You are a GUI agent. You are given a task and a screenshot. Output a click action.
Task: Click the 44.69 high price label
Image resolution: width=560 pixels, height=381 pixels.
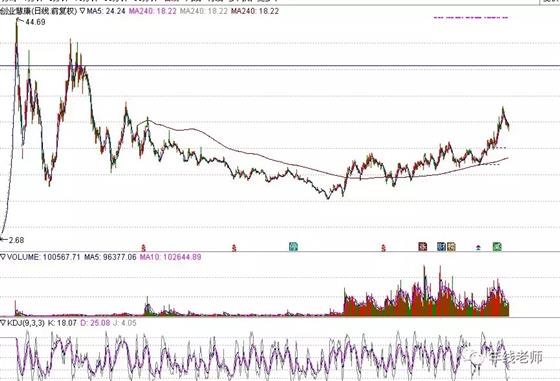(x=35, y=22)
